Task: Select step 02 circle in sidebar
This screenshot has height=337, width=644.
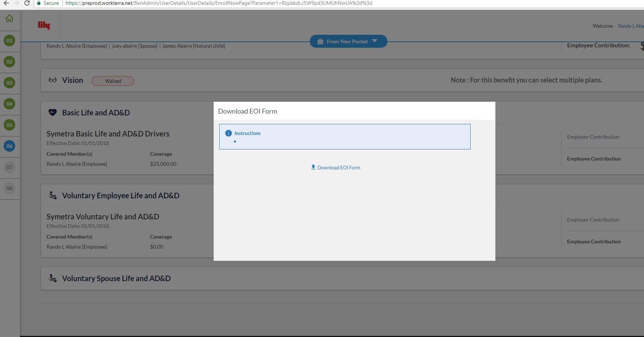Action: coord(10,62)
